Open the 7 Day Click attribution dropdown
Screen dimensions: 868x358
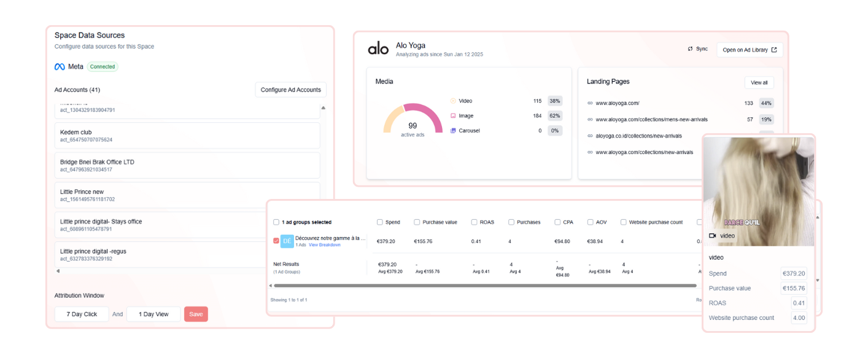[x=82, y=314]
